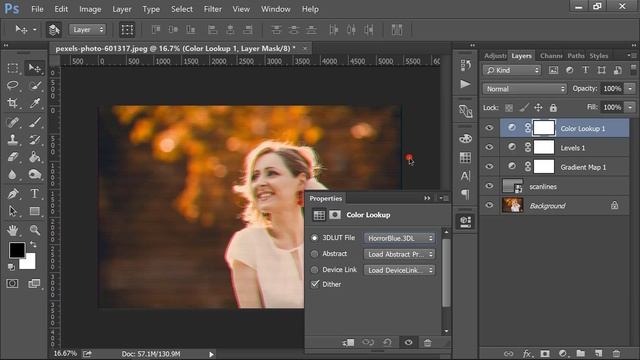Select the Horizontal Type tool

[x=35, y=193]
